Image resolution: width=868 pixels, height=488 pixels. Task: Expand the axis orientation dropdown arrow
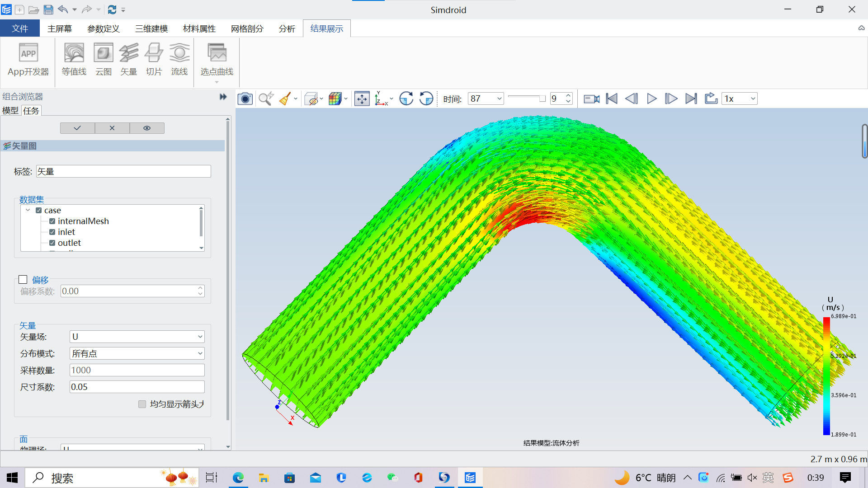click(392, 99)
